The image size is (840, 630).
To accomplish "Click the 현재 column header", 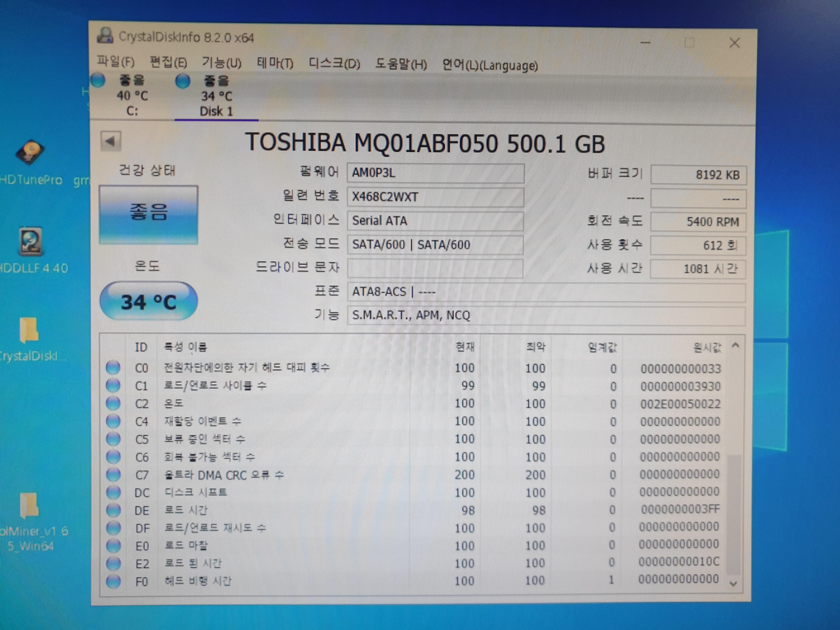I will click(x=465, y=347).
